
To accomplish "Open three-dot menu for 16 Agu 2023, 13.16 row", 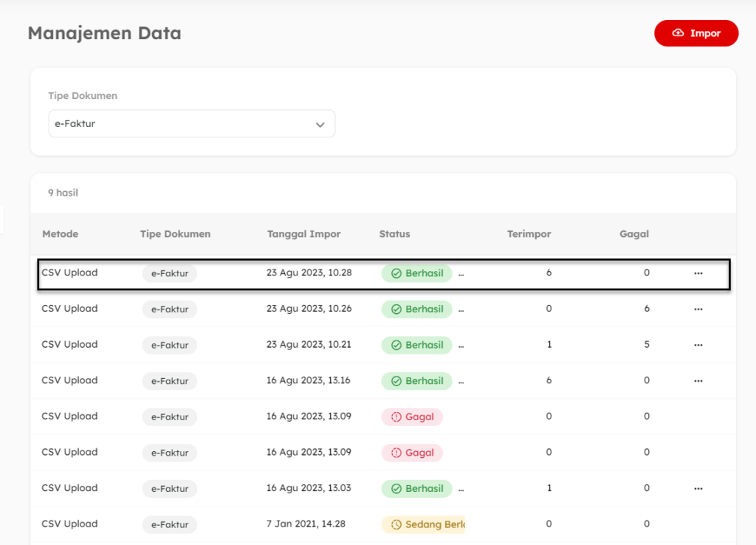I will coord(698,381).
